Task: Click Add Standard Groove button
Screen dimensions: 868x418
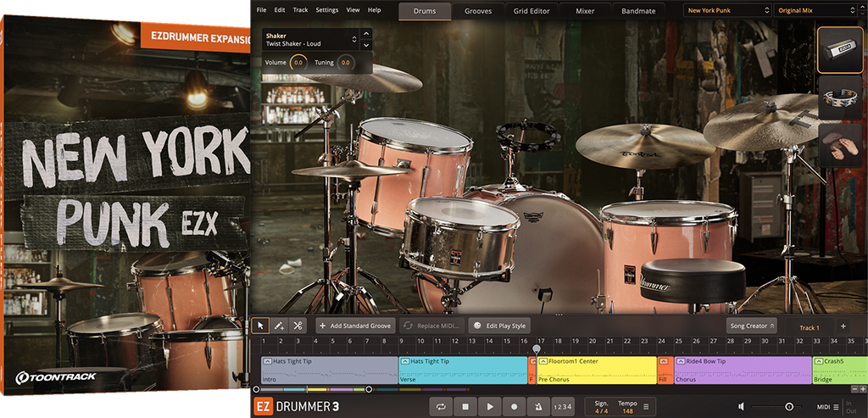Action: point(355,326)
